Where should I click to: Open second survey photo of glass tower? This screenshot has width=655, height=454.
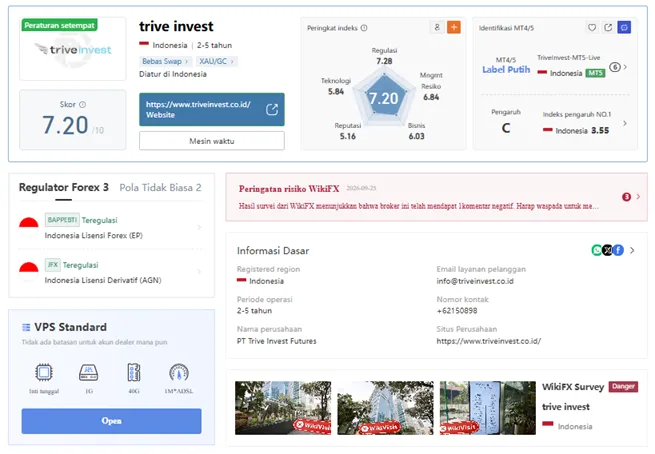coord(385,408)
